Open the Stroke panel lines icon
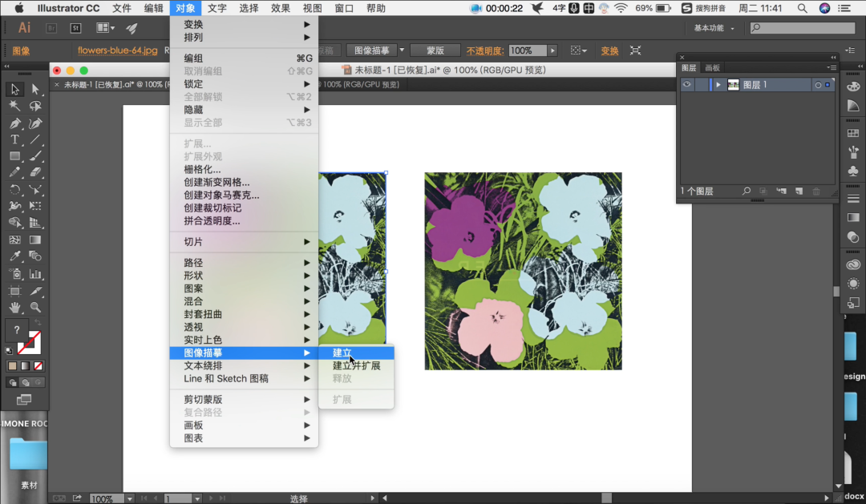This screenshot has width=866, height=504. [x=853, y=198]
